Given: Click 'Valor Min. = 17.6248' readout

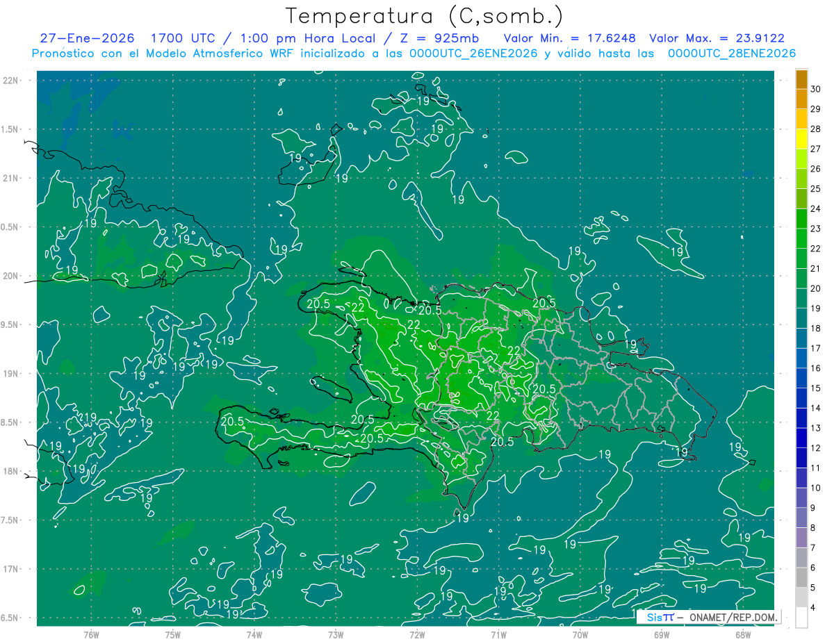Looking at the screenshot, I should [x=569, y=39].
